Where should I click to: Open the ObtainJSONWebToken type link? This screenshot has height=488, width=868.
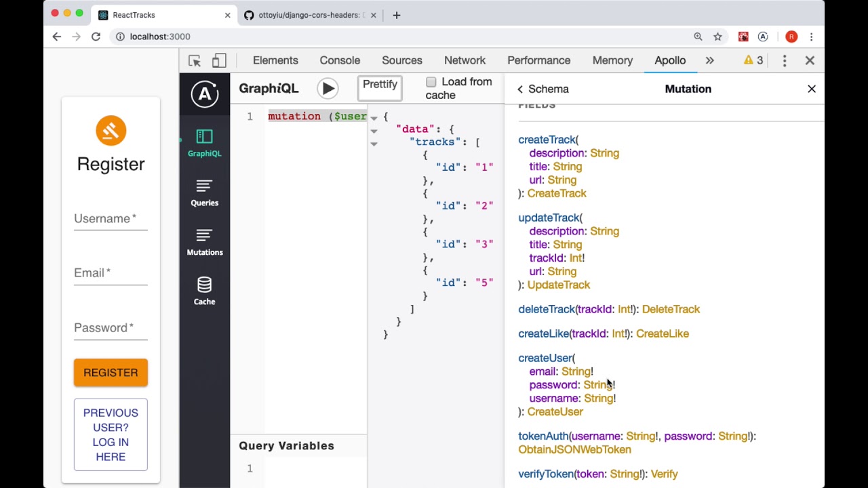tap(574, 449)
